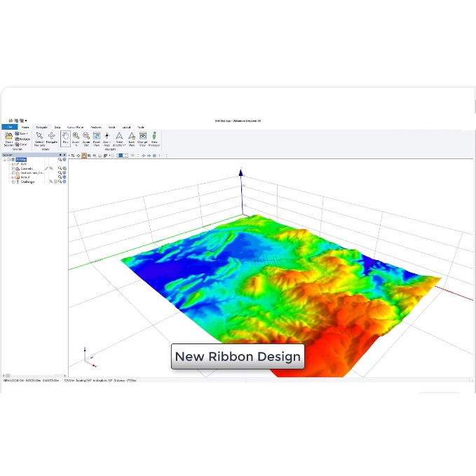Click the Look View icon
476x476 pixels.
point(131,138)
